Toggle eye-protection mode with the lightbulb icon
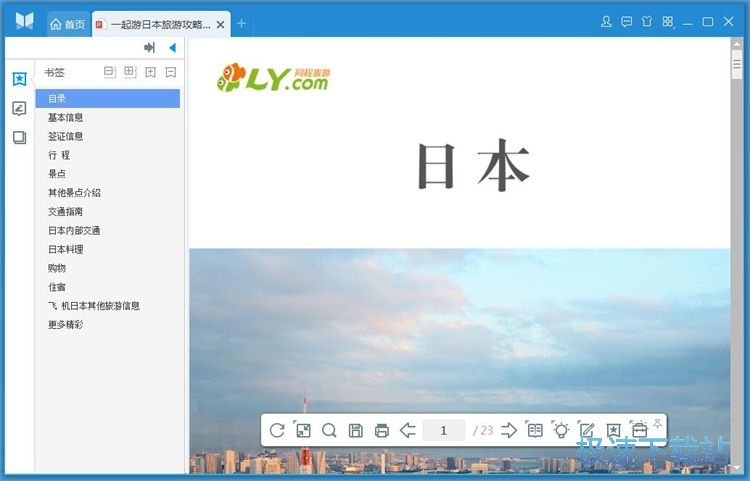This screenshot has width=750, height=481. (561, 430)
